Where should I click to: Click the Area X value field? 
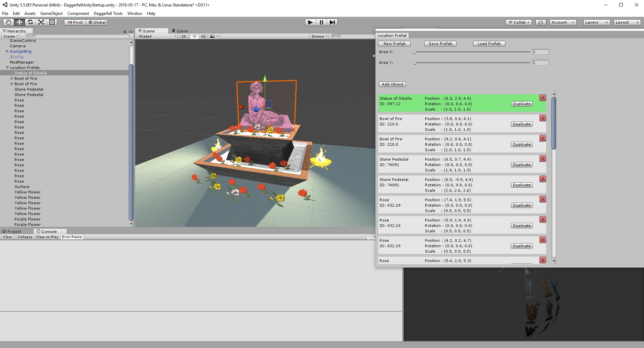pyautogui.click(x=540, y=52)
